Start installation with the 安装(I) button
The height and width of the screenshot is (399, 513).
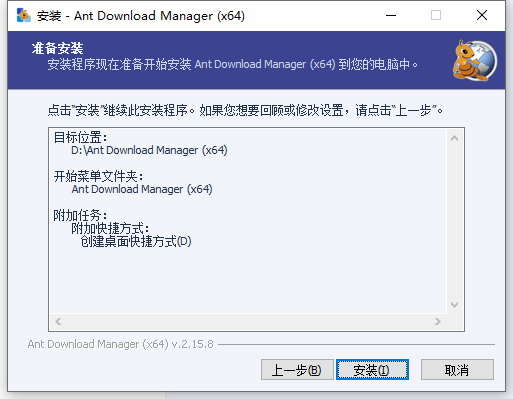(372, 369)
